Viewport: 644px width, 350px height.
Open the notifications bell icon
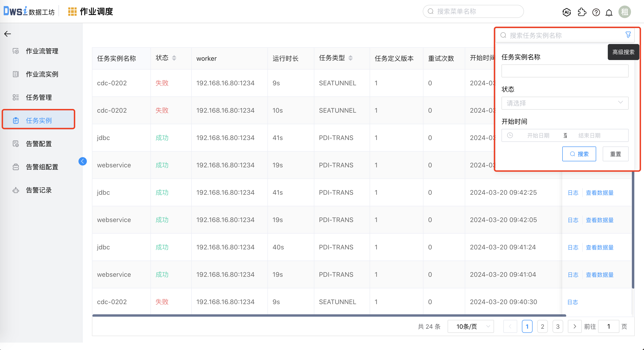click(x=609, y=12)
